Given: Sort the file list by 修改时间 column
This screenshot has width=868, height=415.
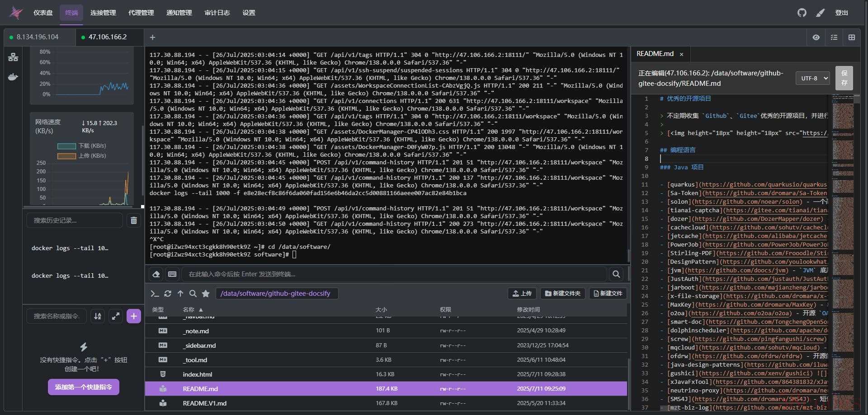Looking at the screenshot, I should pos(528,309).
